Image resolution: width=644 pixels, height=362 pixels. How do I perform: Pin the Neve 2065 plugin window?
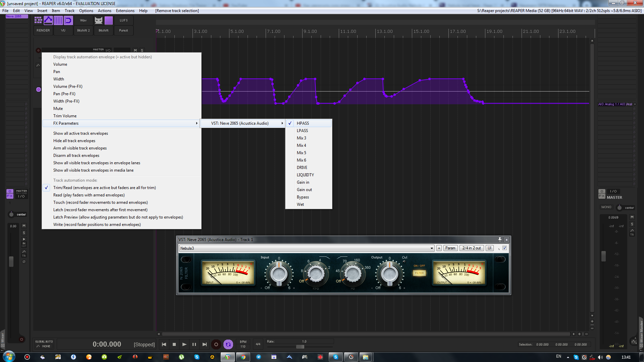click(500, 240)
